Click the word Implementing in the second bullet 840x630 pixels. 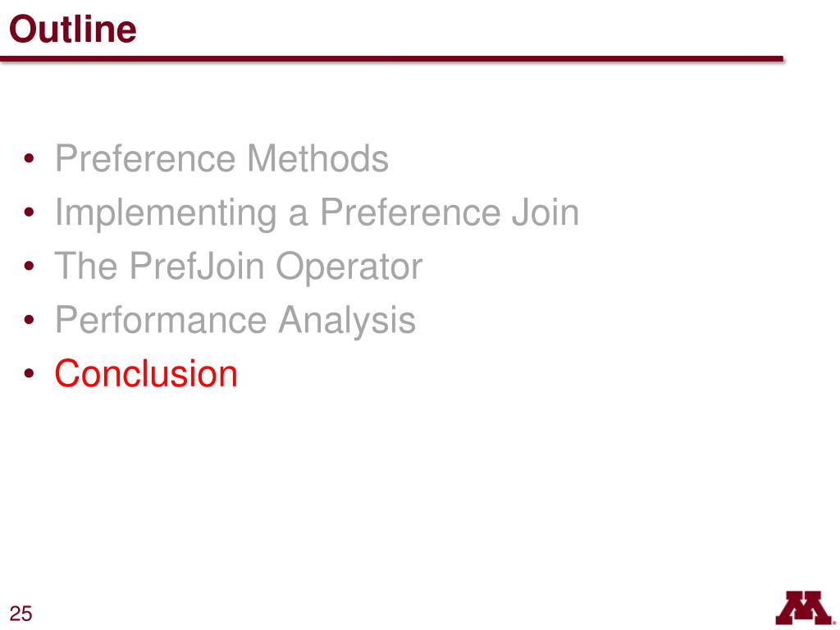pos(166,213)
